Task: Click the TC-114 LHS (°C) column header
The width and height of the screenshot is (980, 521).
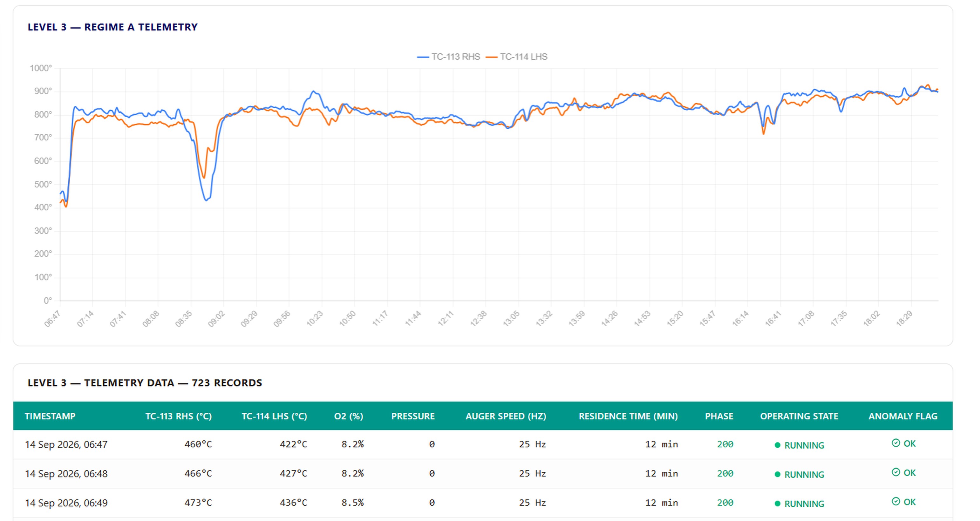Action: 274,416
